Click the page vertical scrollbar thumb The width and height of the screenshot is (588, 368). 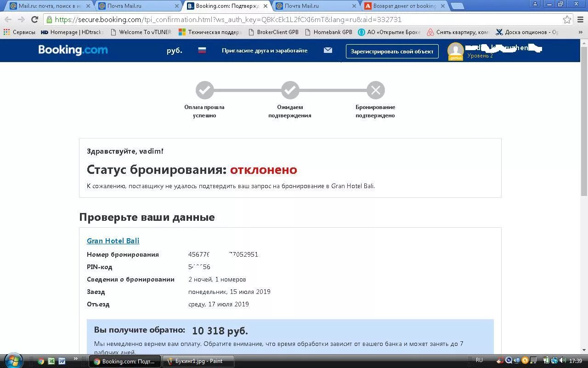click(x=584, y=122)
